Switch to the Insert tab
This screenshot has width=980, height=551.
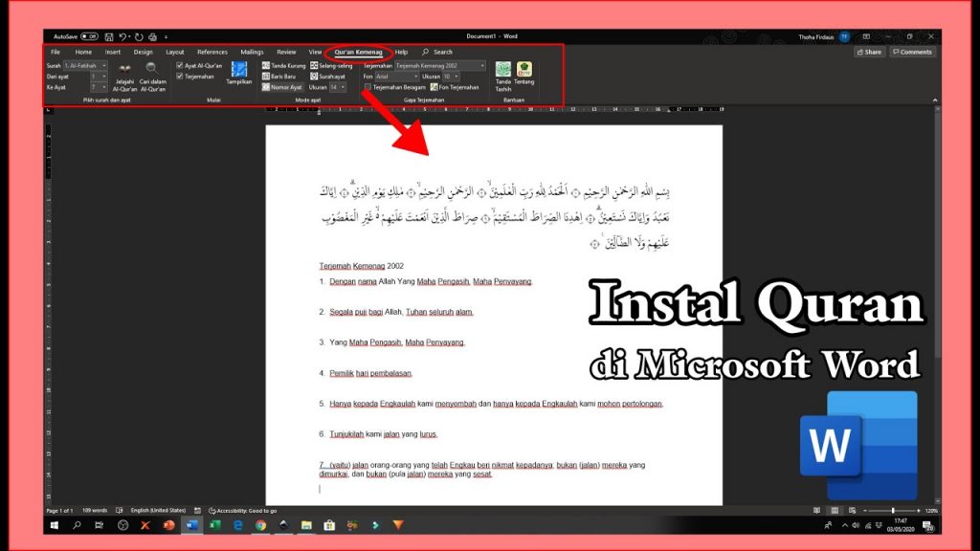[113, 52]
